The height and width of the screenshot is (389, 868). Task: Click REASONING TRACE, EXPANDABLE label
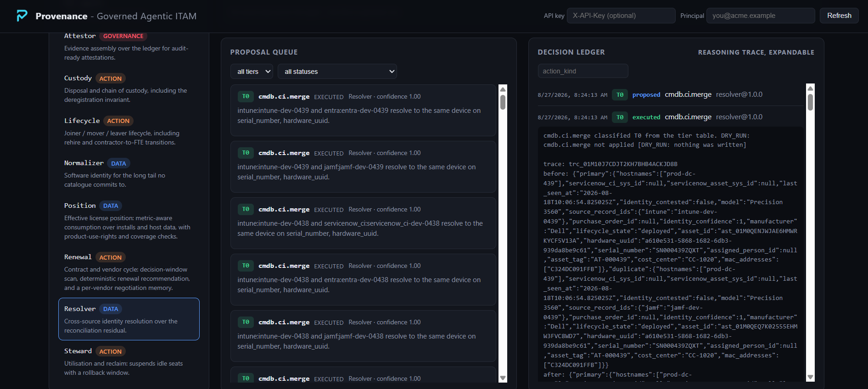click(x=756, y=52)
